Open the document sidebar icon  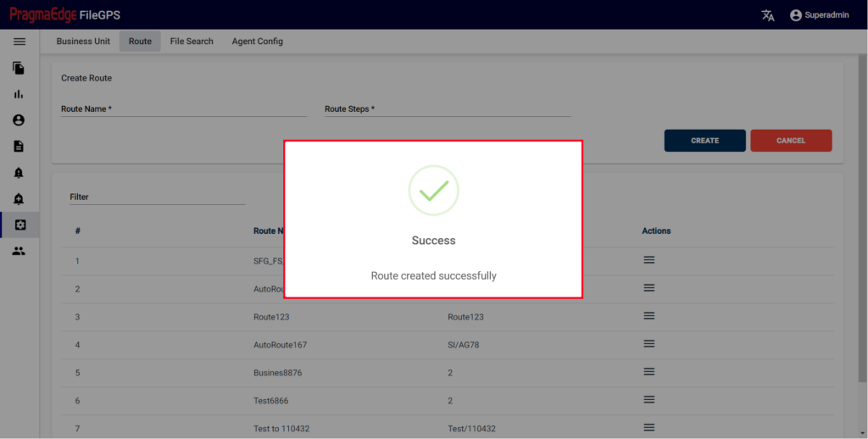pos(19,146)
